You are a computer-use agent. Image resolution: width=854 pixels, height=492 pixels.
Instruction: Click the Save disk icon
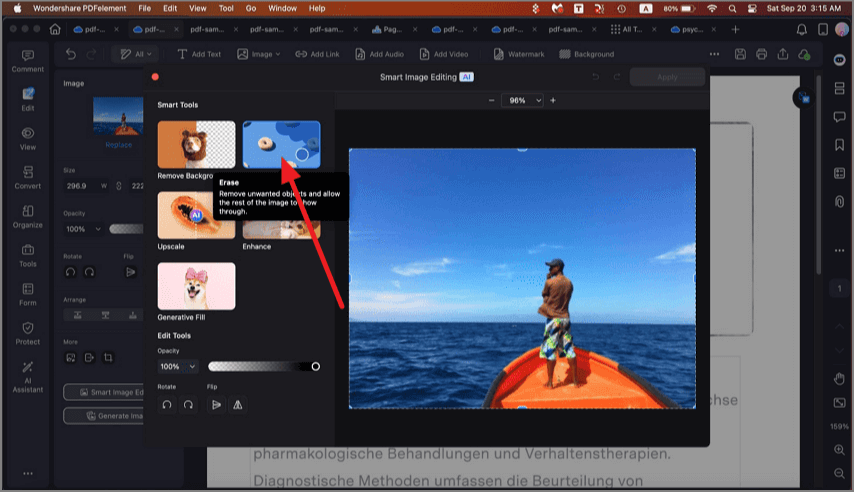[x=740, y=54]
